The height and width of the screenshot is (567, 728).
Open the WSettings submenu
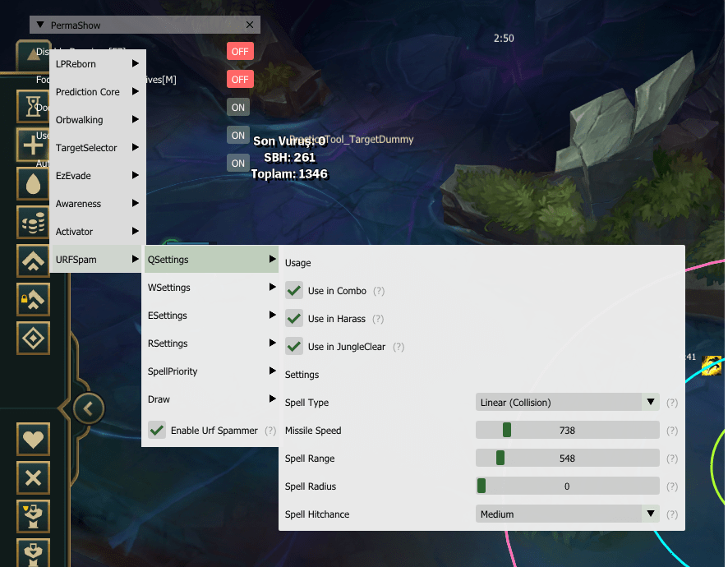point(210,287)
